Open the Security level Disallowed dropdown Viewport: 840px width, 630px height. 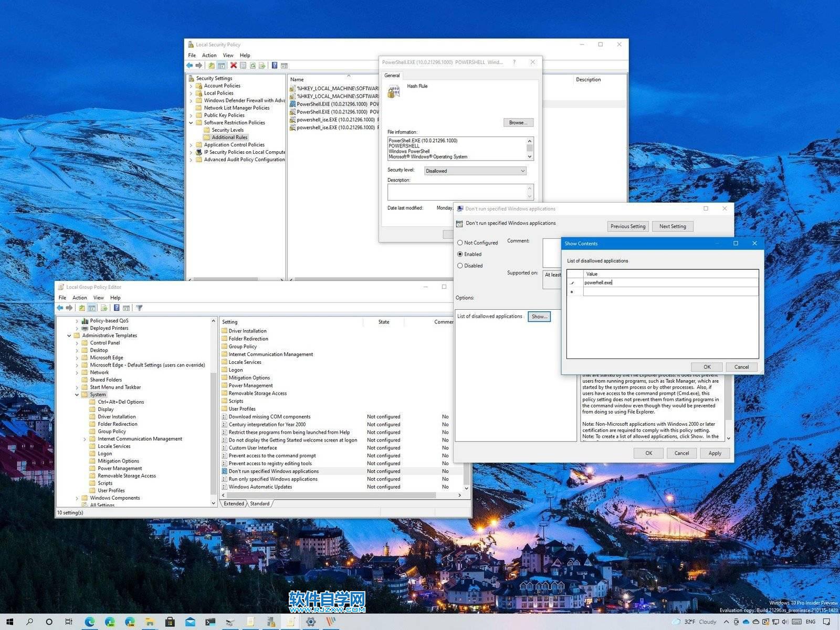point(521,171)
